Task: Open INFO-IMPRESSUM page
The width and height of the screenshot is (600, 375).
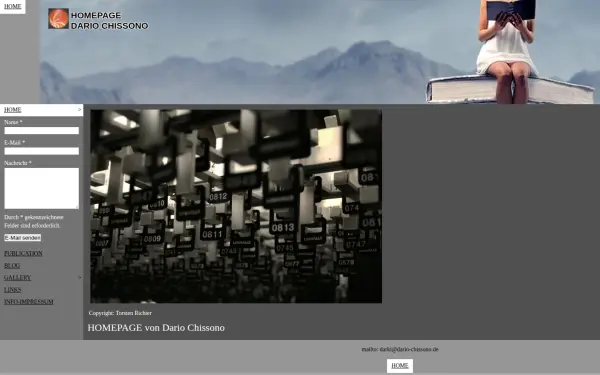Action: tap(29, 302)
